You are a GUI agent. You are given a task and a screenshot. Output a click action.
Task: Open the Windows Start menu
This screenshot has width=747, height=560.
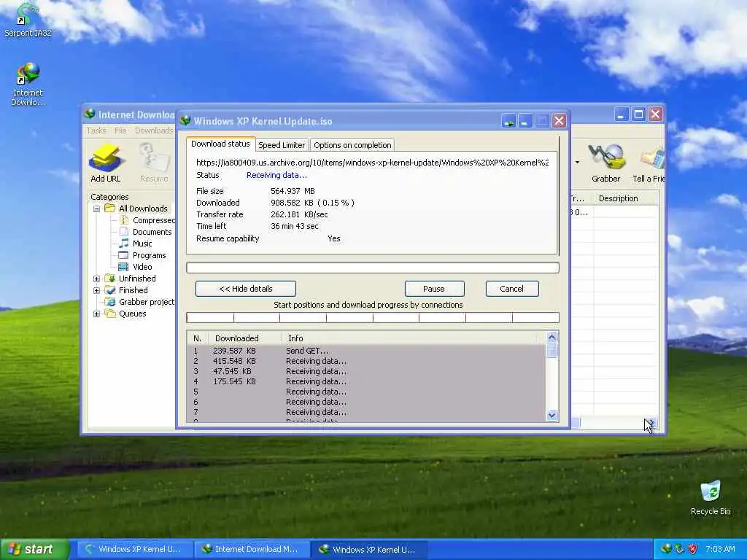coord(34,549)
